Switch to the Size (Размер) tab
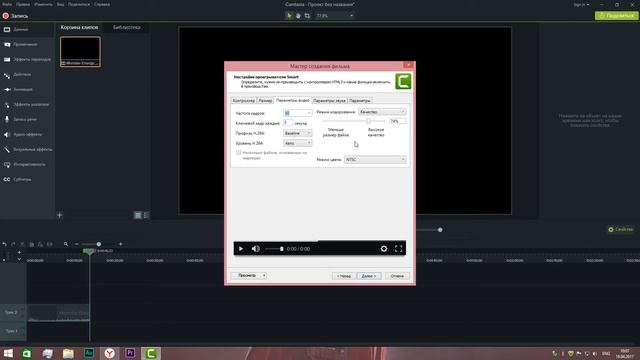640x360 pixels. (265, 100)
